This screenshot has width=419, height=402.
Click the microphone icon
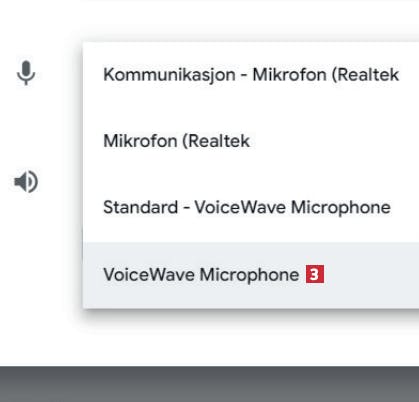click(x=26, y=73)
